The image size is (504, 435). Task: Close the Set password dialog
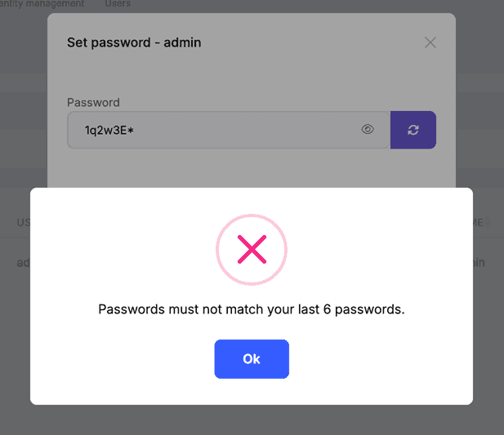coord(430,42)
